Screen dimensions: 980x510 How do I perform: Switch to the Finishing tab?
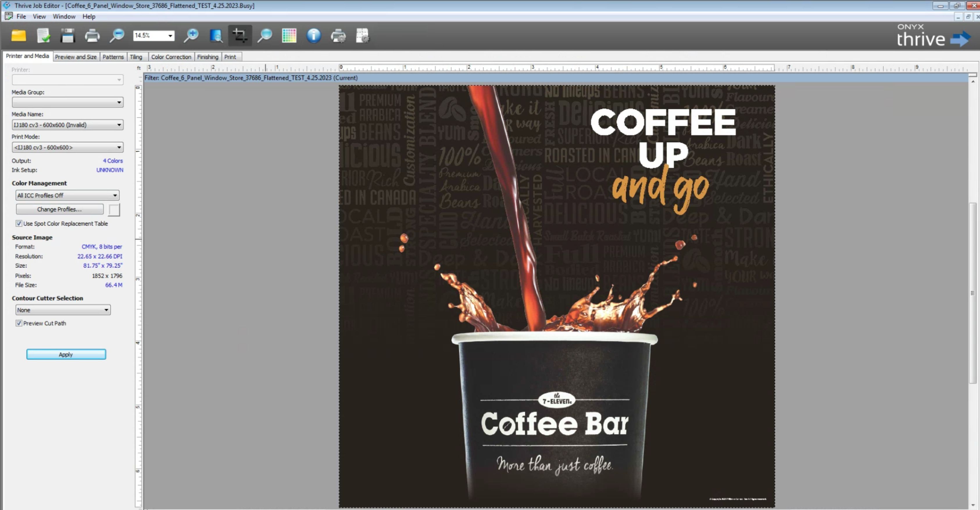[208, 57]
